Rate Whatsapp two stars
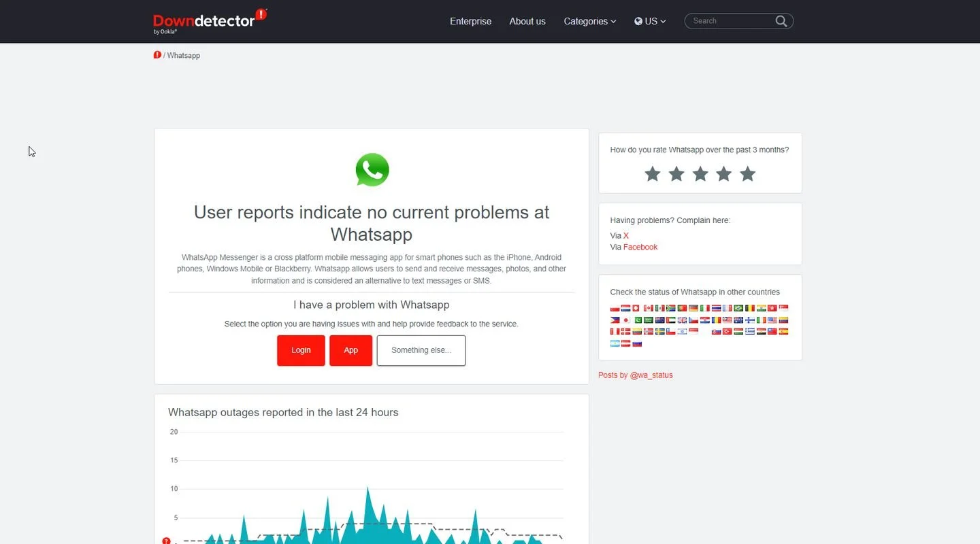Screen dimensions: 980x544 [x=676, y=174]
